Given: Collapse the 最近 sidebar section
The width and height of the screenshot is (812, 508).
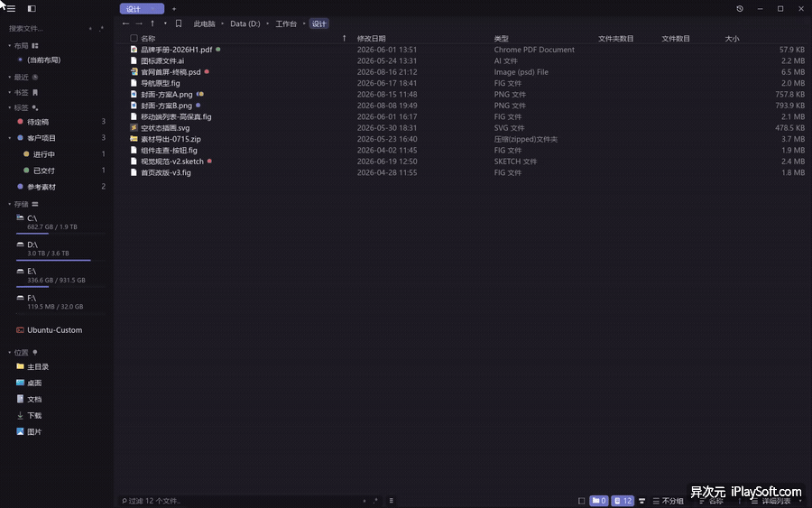Looking at the screenshot, I should click(x=9, y=78).
